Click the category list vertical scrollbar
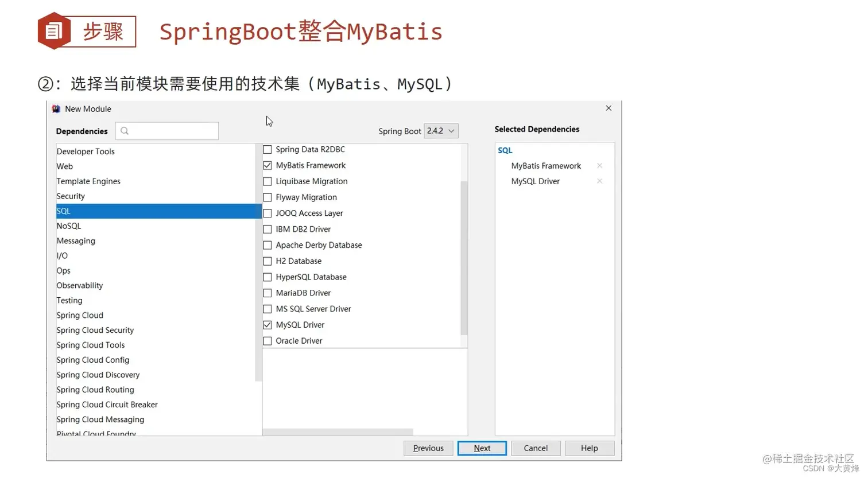Viewport: 868px width, 478px height. (x=258, y=263)
